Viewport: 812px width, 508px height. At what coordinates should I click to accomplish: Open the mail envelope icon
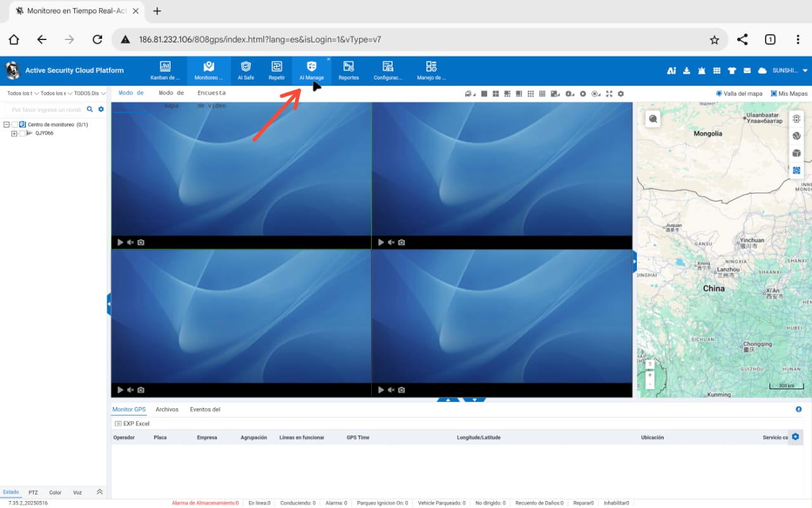pyautogui.click(x=747, y=70)
